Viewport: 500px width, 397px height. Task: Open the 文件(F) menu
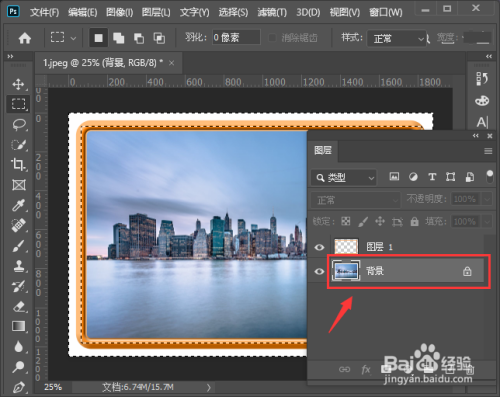click(44, 12)
